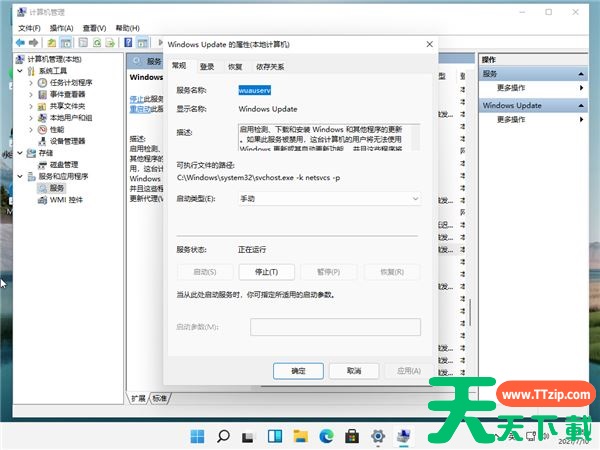Open 更多操作 under Windows Update actions

[511, 120]
